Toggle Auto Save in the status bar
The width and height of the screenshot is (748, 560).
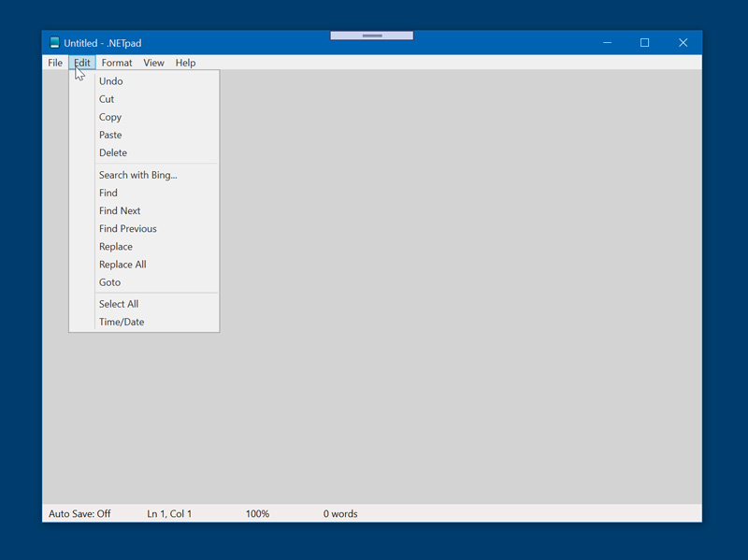[x=79, y=513]
